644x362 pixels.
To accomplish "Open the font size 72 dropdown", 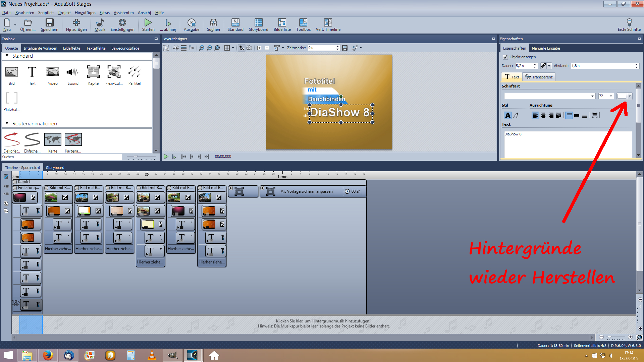I will coord(611,96).
